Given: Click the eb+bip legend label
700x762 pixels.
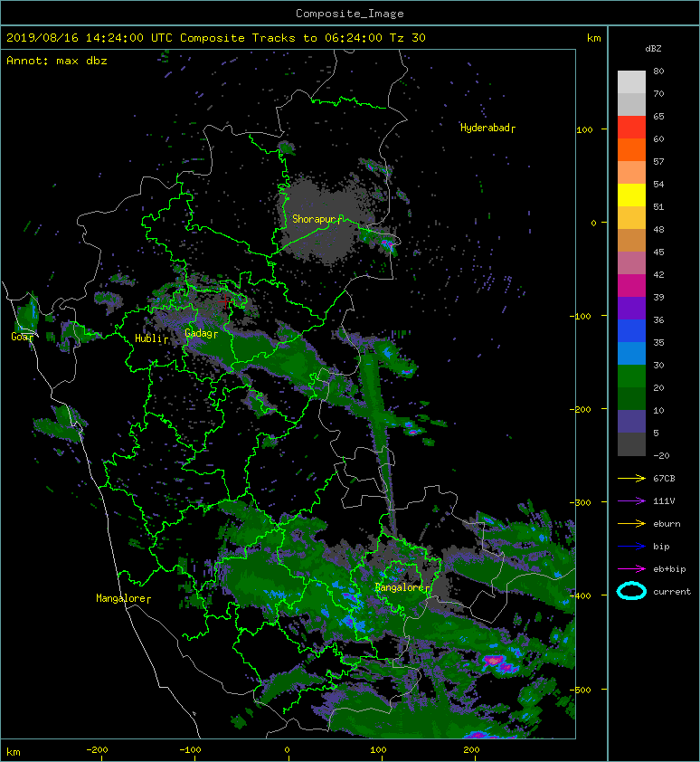Looking at the screenshot, I should [669, 568].
